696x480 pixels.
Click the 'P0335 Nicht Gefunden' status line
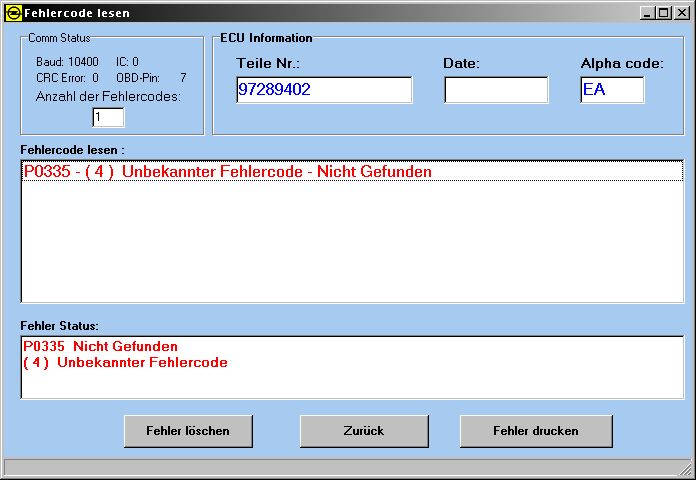pos(100,347)
